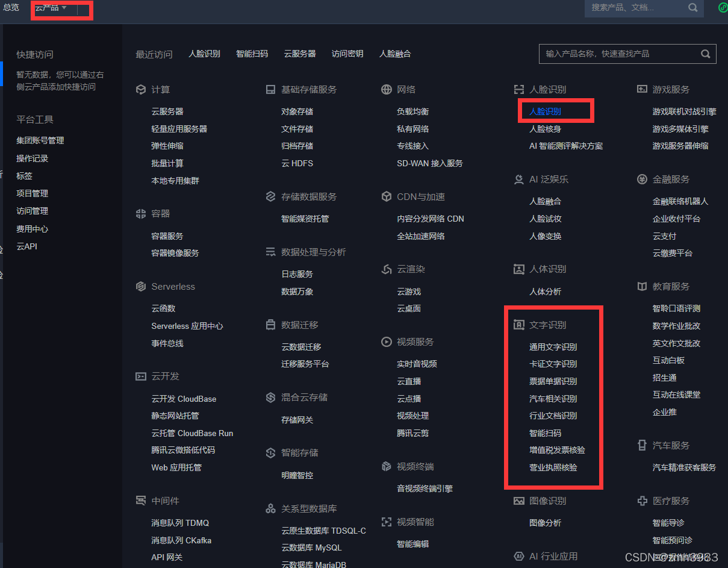The height and width of the screenshot is (568, 728).
Task: Click the 关系型数据库 category icon
Action: (x=270, y=509)
